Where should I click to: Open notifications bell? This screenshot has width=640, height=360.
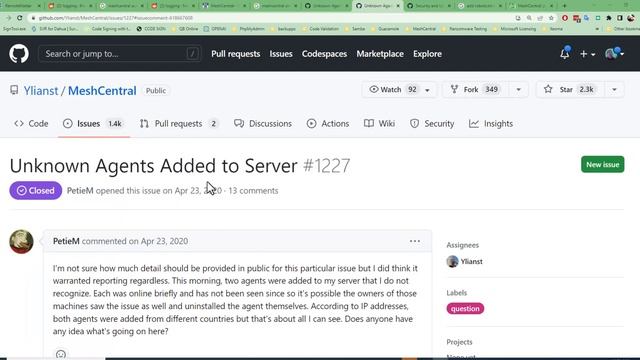coord(565,53)
